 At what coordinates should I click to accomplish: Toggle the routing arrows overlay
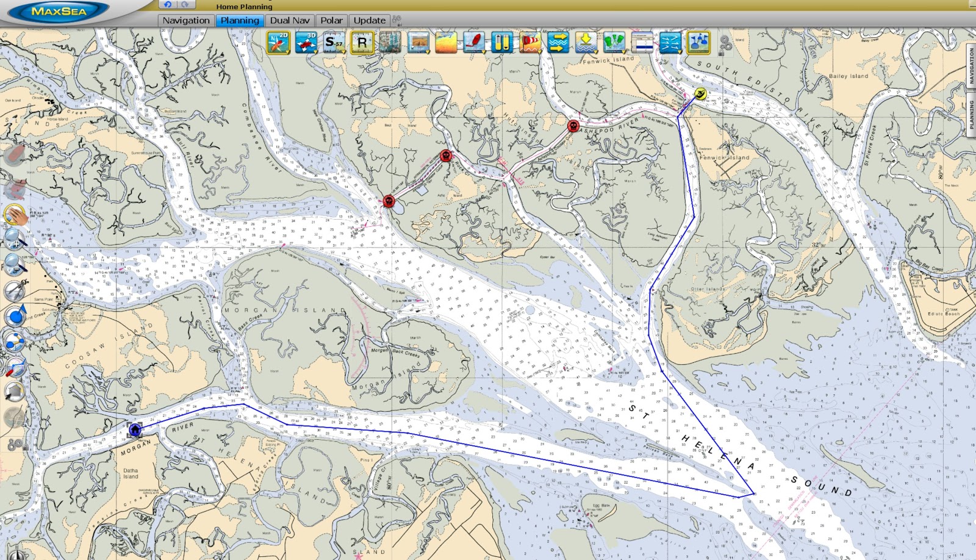coord(671,43)
